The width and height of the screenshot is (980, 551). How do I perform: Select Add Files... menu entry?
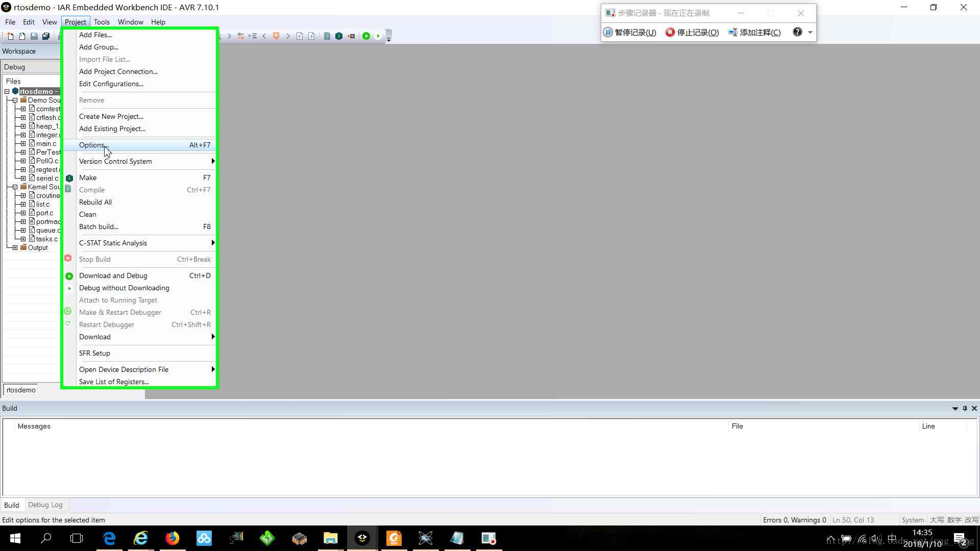[139, 35]
